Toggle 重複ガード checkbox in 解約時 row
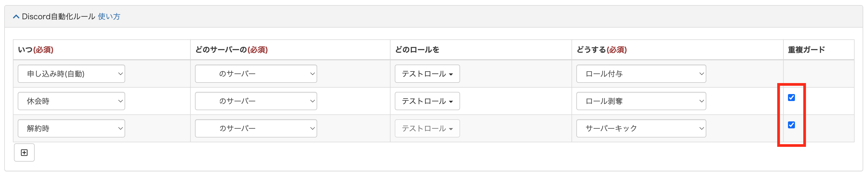Viewport: 868px width, 179px height. tap(791, 125)
